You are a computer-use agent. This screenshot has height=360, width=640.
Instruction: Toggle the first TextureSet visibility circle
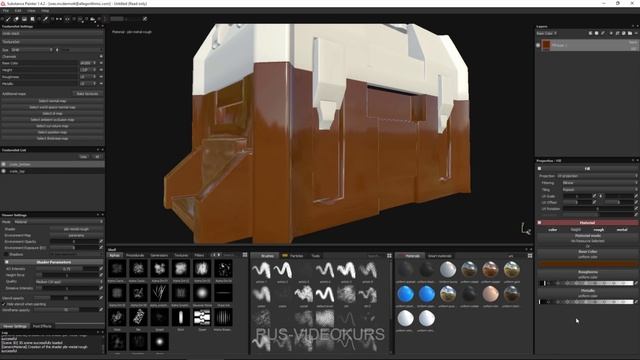pyautogui.click(x=4, y=164)
